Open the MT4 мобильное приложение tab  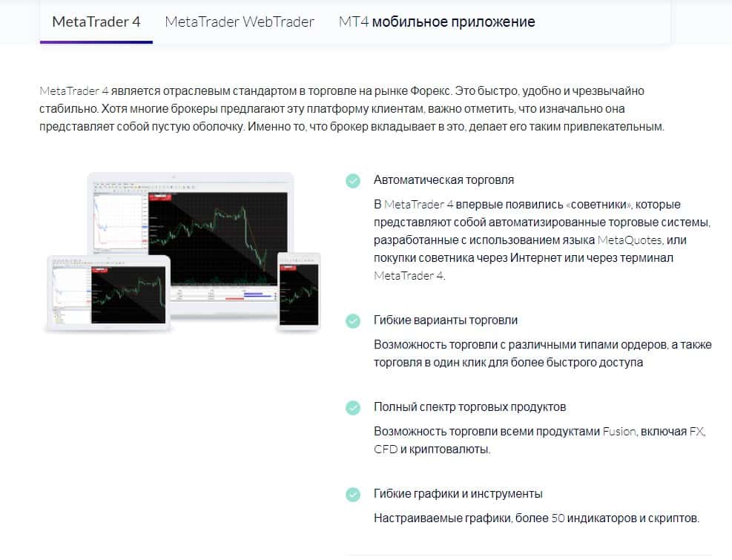[437, 22]
